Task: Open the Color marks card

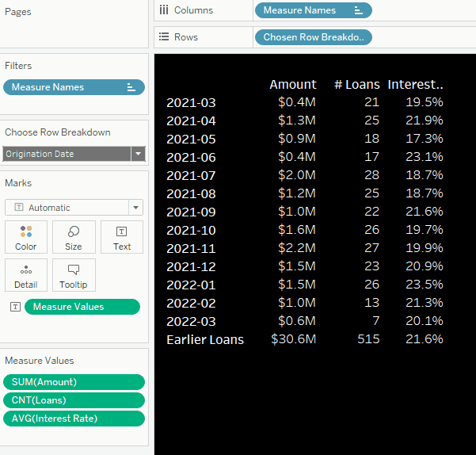Action: tap(26, 237)
